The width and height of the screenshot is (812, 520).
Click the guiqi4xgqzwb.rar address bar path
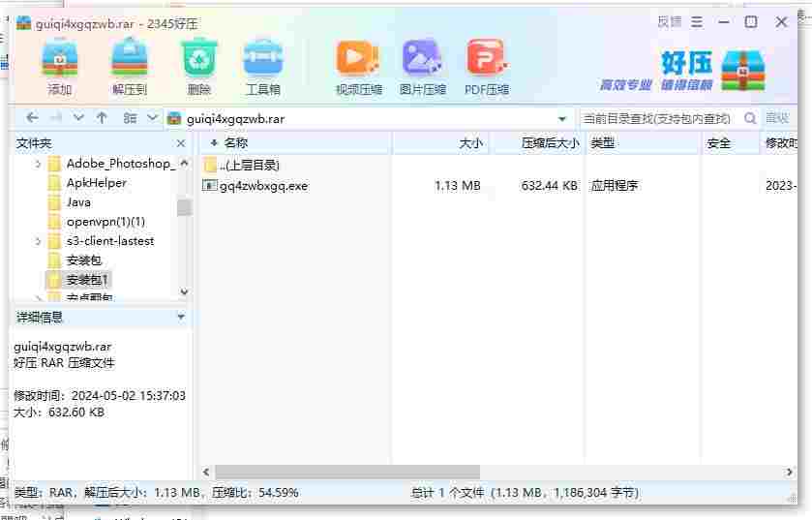[x=235, y=119]
